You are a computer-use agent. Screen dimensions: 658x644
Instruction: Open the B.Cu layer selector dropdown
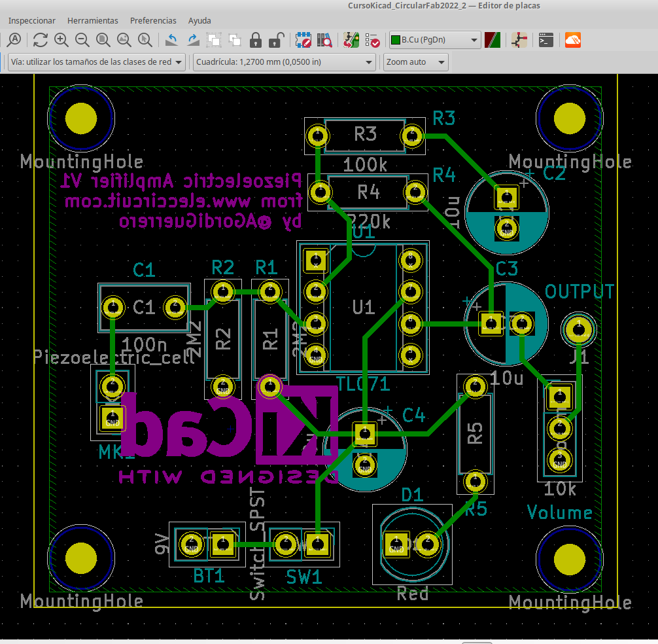[x=435, y=40]
